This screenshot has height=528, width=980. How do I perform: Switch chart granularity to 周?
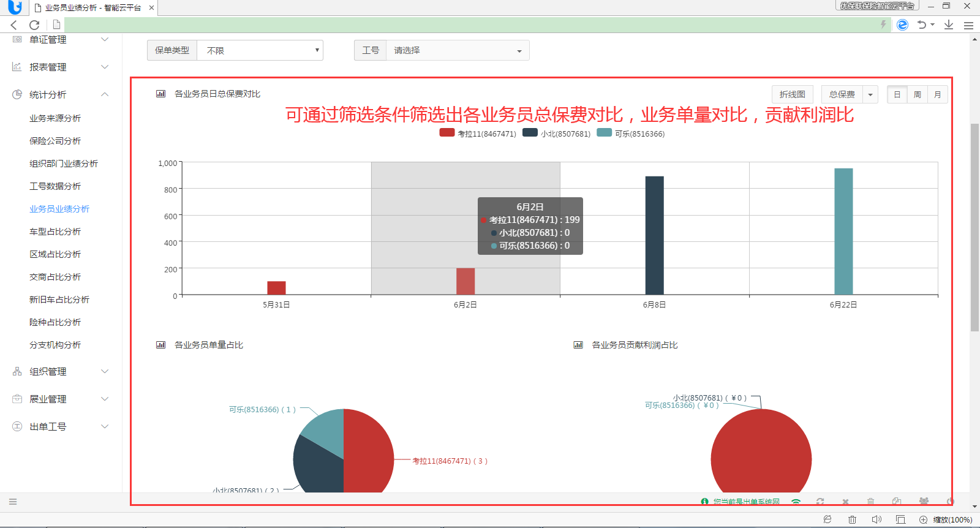[918, 94]
